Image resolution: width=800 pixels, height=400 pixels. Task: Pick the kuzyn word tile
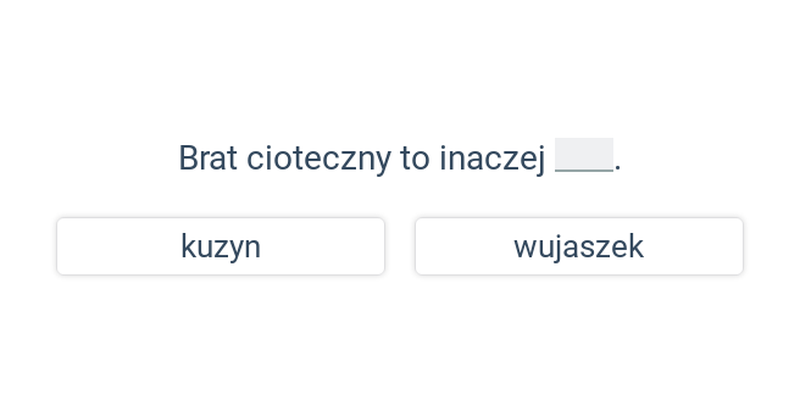click(220, 246)
